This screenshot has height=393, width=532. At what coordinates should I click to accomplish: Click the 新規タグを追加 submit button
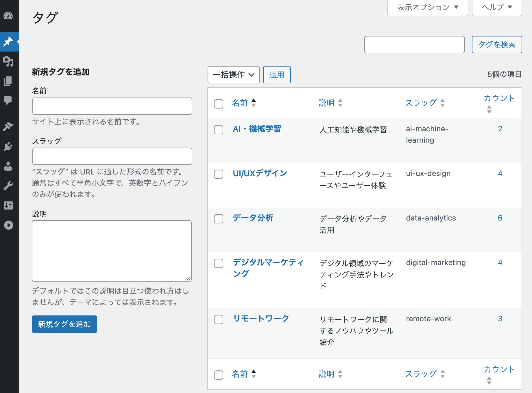[64, 324]
